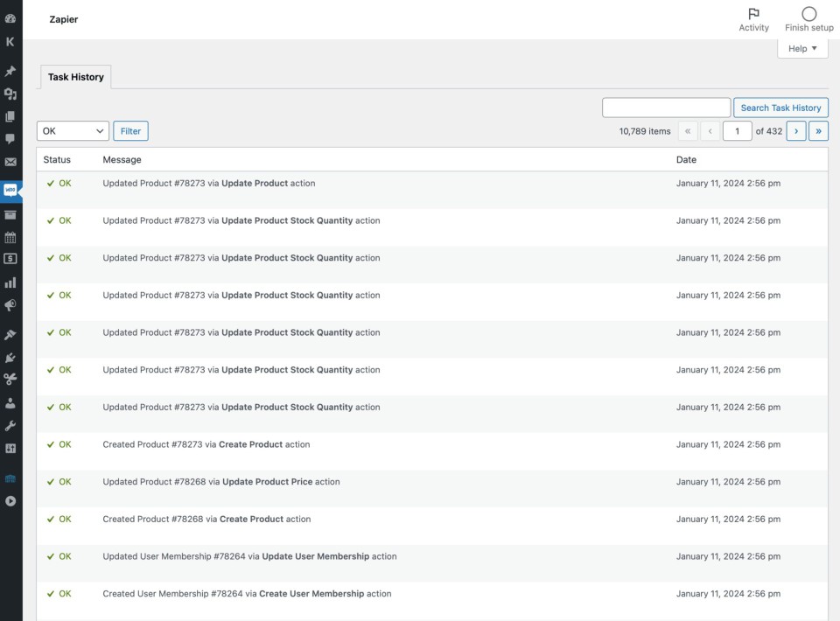840x621 pixels.
Task: Open the Finish setup checklist
Action: tap(808, 19)
